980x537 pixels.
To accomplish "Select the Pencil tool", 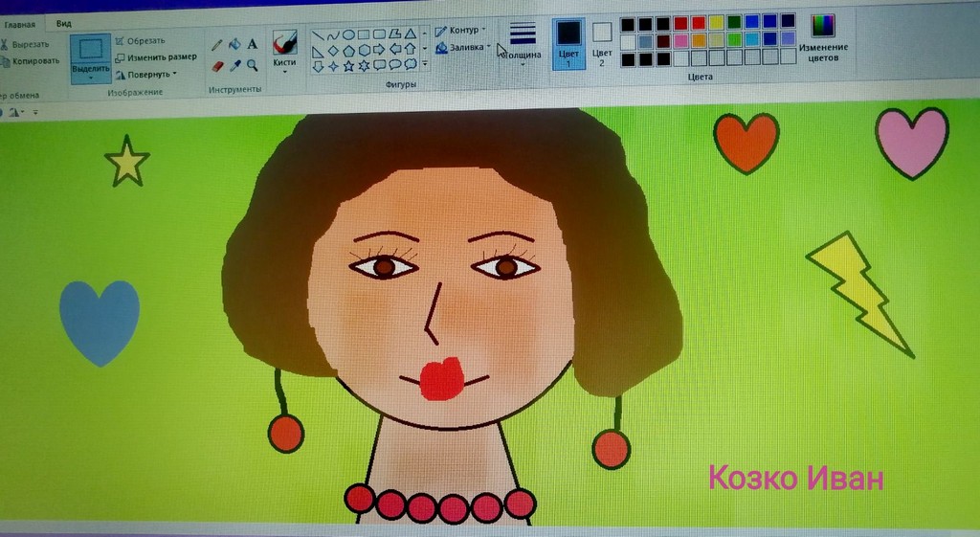I will click(216, 44).
